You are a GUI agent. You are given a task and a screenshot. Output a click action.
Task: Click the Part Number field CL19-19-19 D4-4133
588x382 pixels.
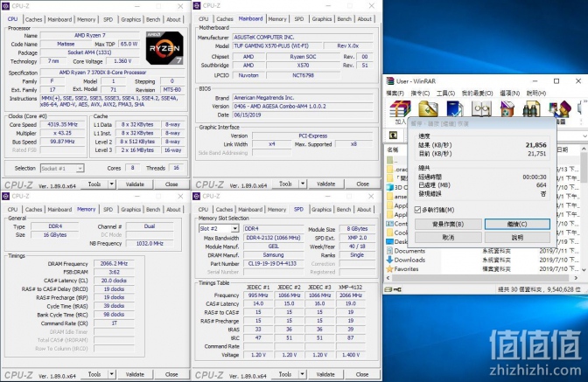272,263
